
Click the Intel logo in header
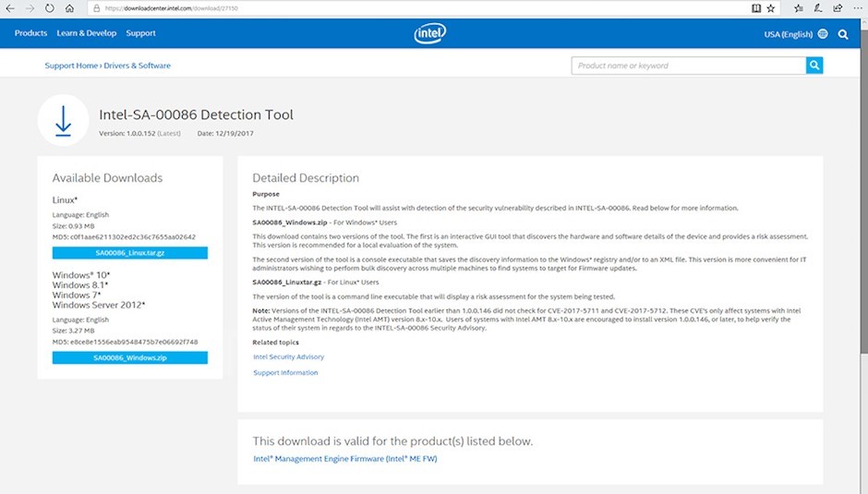(430, 33)
